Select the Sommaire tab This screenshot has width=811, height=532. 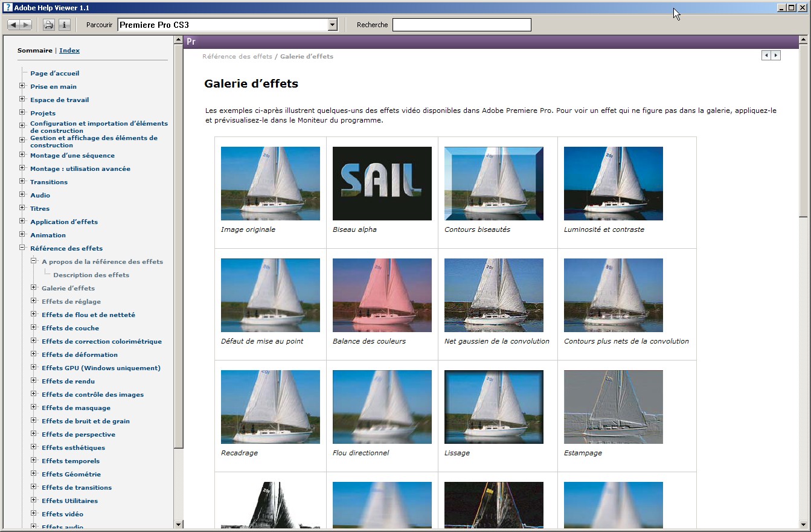pos(34,51)
